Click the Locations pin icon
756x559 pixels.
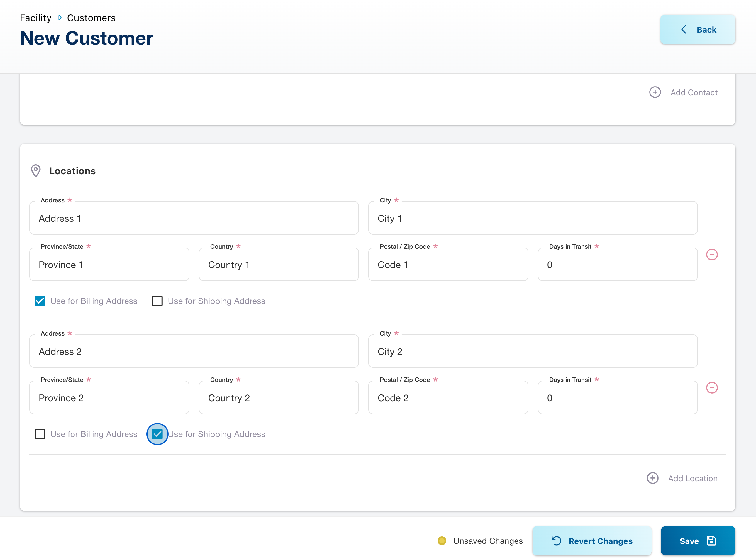35,171
